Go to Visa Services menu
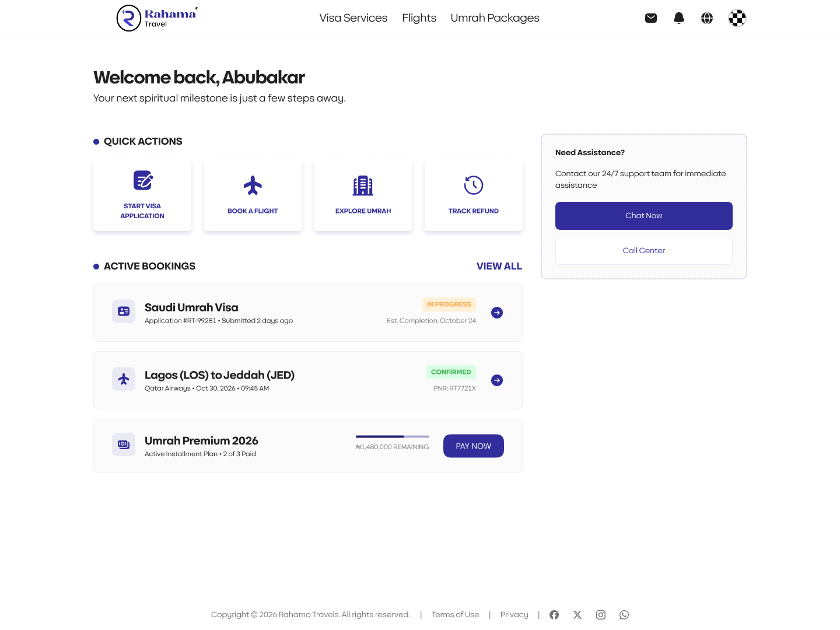This screenshot has height=630, width=840. pos(353,18)
